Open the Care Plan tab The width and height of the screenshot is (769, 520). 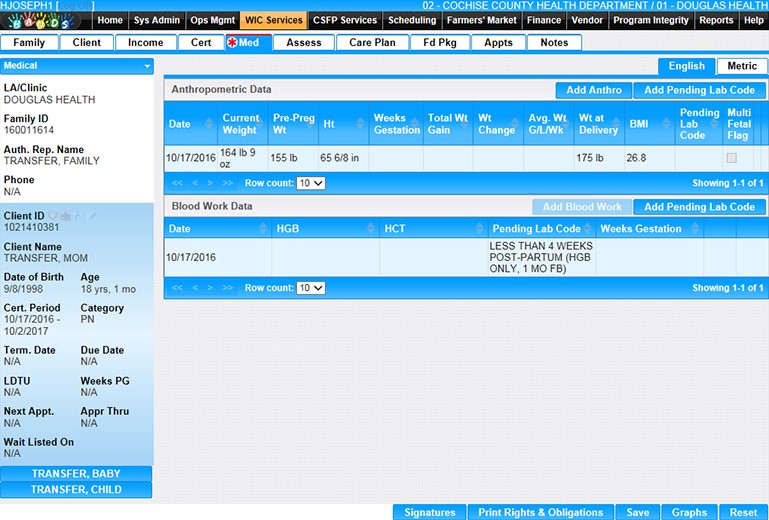coord(372,43)
